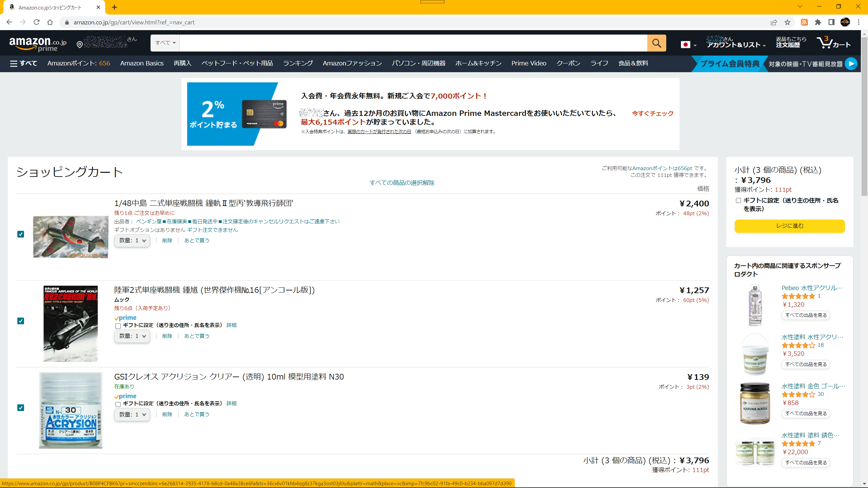Screen dimensions: 868x488
Task: Uncheck the 1/48 model kit item checkbox
Action: (x=21, y=234)
